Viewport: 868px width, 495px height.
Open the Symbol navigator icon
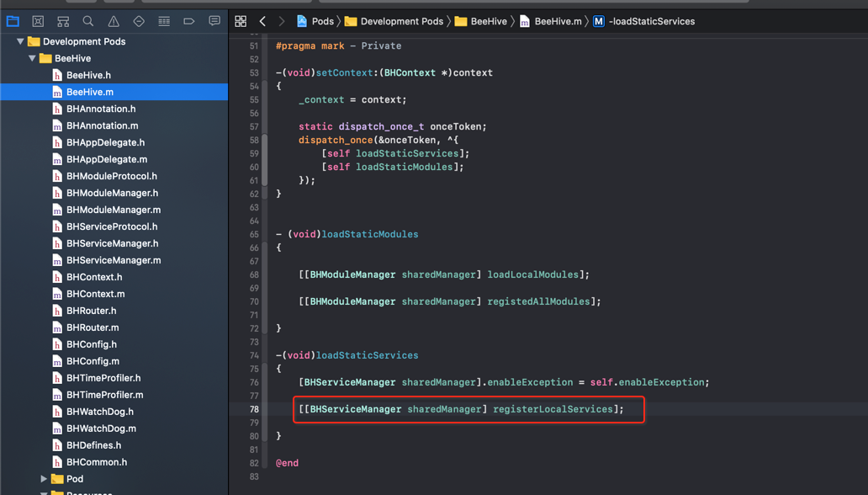click(x=63, y=22)
